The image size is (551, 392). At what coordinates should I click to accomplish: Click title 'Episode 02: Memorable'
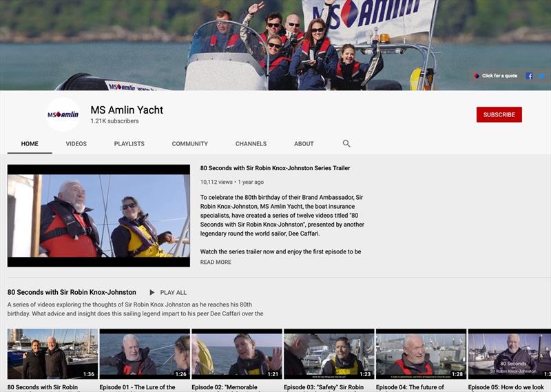point(225,387)
